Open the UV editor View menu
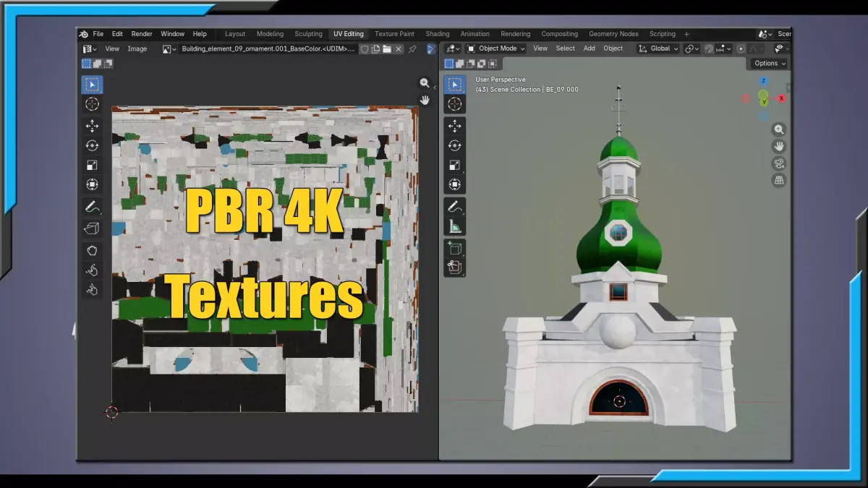This screenshot has width=868, height=488. point(112,49)
